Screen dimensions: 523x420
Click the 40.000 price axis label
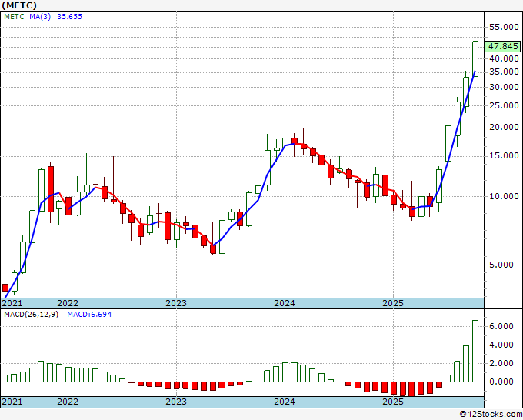click(504, 58)
